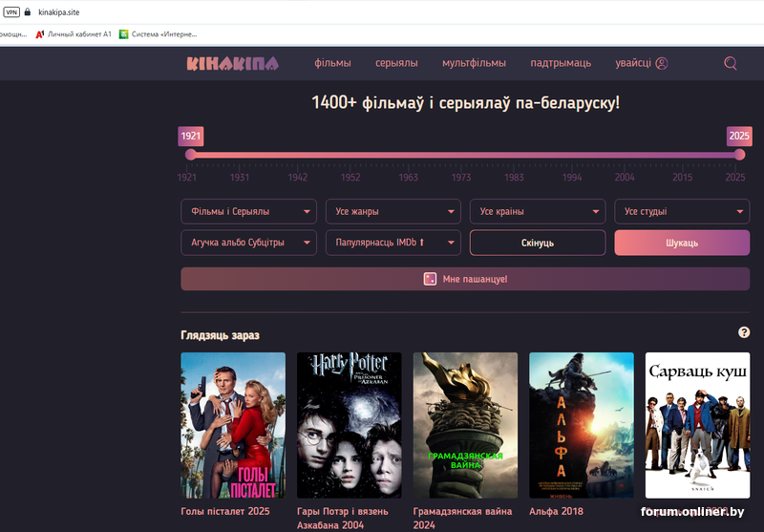This screenshot has height=532, width=764.
Task: Click the padlock site security icon
Action: point(28,12)
